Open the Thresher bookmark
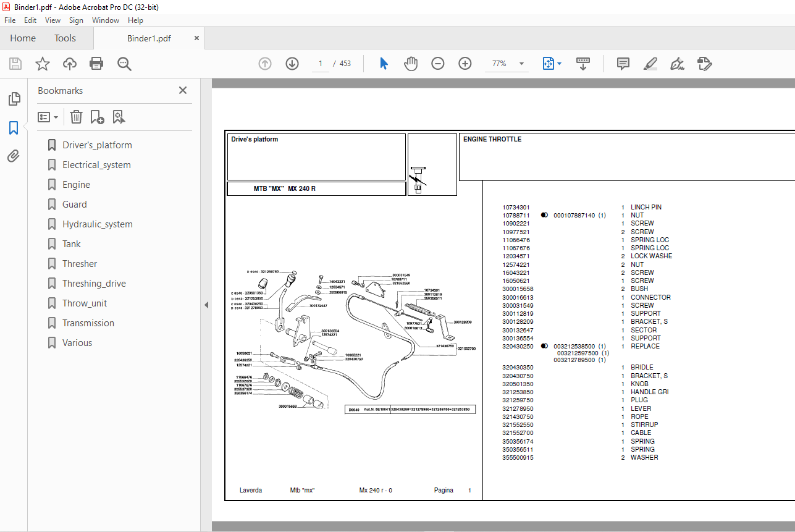 [80, 264]
